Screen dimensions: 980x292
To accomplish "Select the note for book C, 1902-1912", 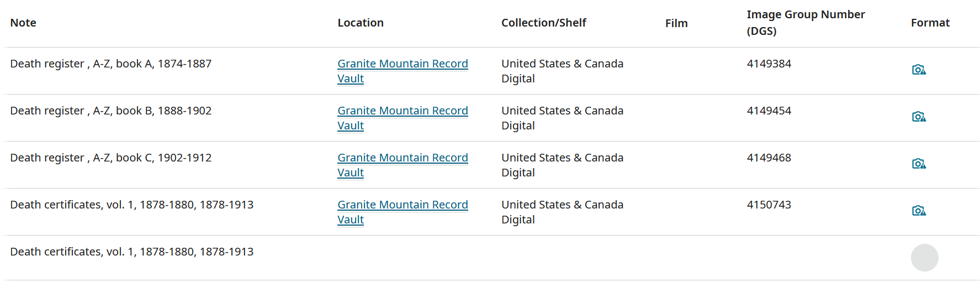I will (x=111, y=158).
